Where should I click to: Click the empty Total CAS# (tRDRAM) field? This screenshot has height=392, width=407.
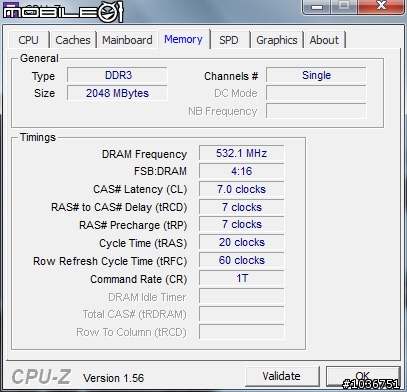pyautogui.click(x=242, y=314)
